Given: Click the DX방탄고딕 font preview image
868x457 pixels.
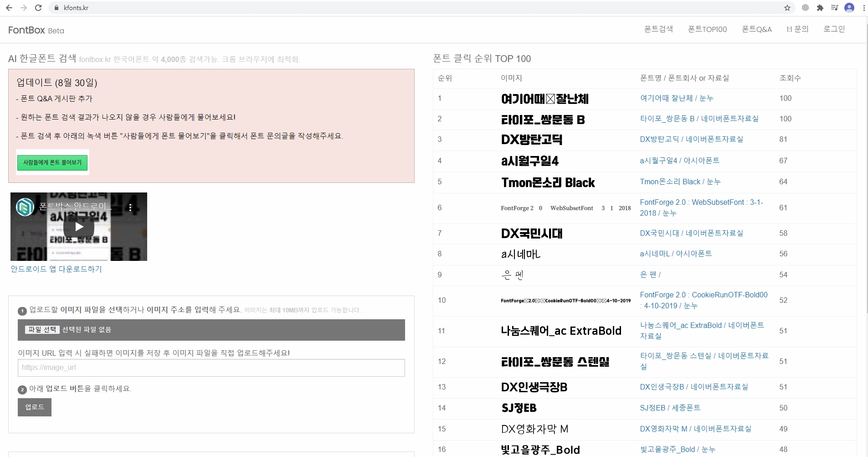Looking at the screenshot, I should pos(531,140).
